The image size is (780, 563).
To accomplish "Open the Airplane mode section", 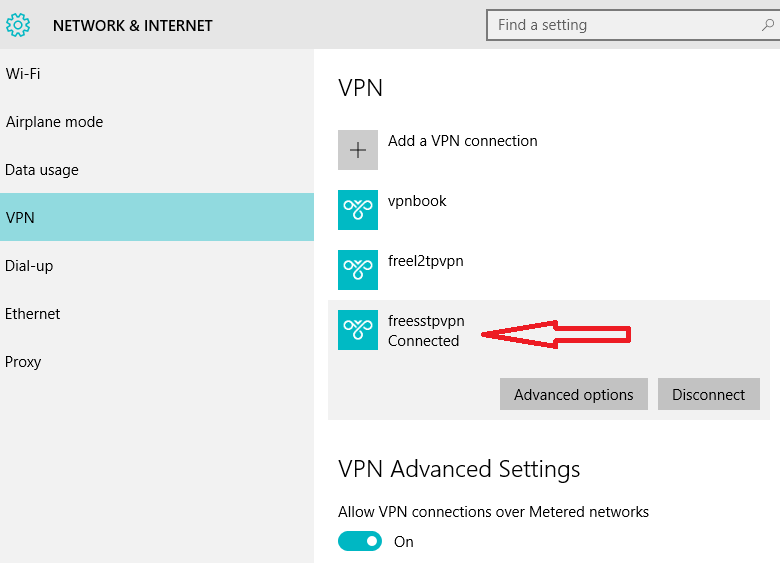I will click(54, 122).
